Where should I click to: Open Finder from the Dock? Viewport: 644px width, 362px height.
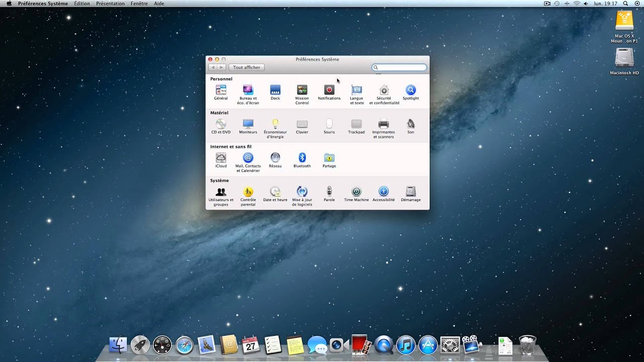pos(118,345)
